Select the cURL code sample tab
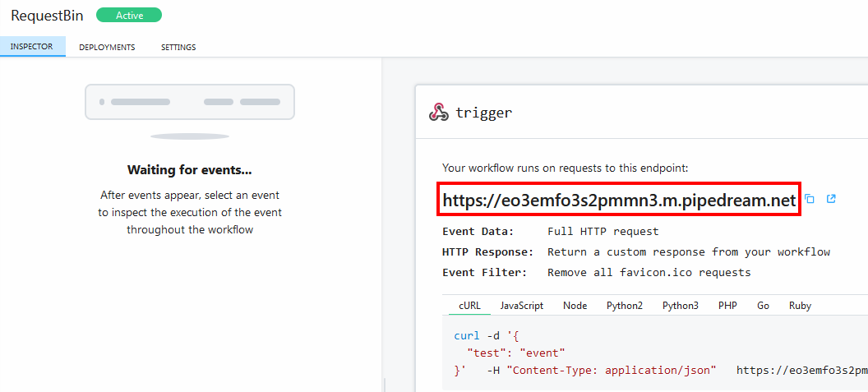 pos(469,306)
